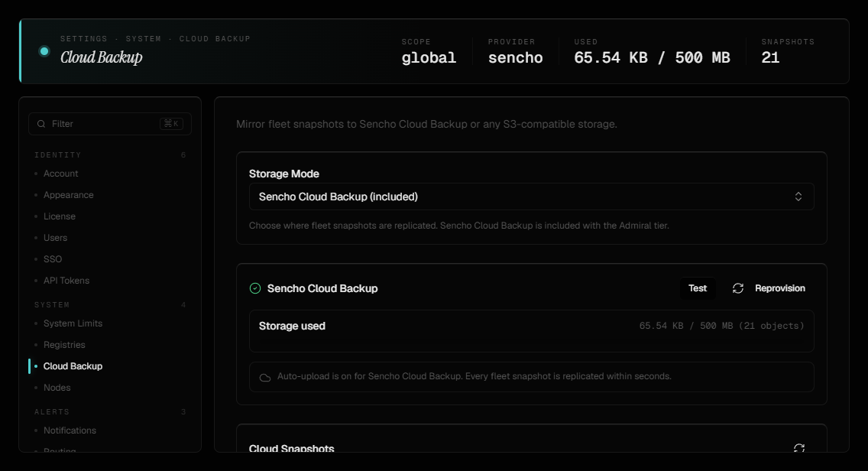Image resolution: width=868 pixels, height=471 pixels.
Task: Click the 'Storage used' row label
Action: pyautogui.click(x=292, y=326)
